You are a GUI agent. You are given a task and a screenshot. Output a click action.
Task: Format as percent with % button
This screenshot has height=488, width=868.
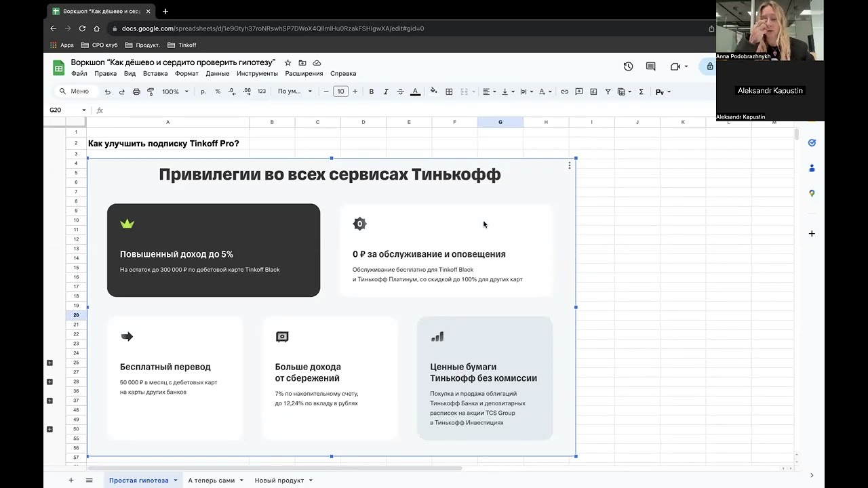(x=218, y=91)
